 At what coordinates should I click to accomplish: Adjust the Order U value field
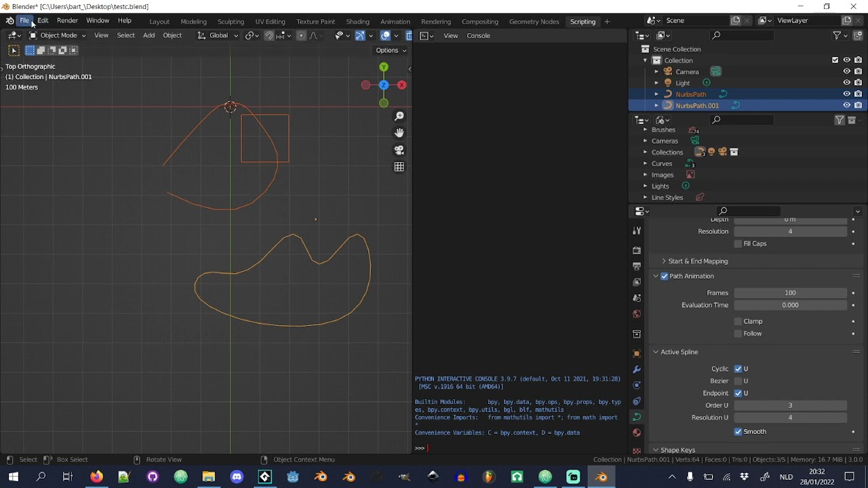(x=790, y=405)
